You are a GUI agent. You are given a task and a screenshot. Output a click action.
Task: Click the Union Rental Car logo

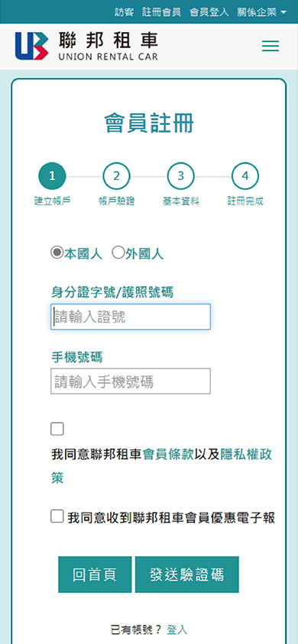coord(86,46)
